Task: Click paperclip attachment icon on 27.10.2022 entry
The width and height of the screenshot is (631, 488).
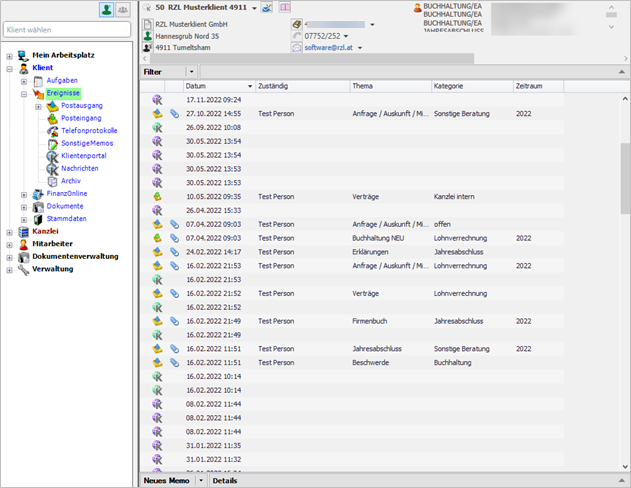Action: coord(174,114)
